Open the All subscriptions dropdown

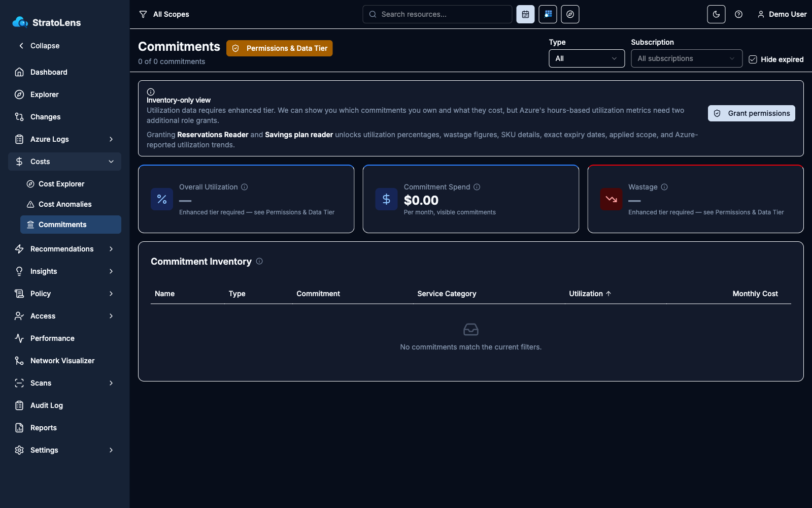pos(687,58)
